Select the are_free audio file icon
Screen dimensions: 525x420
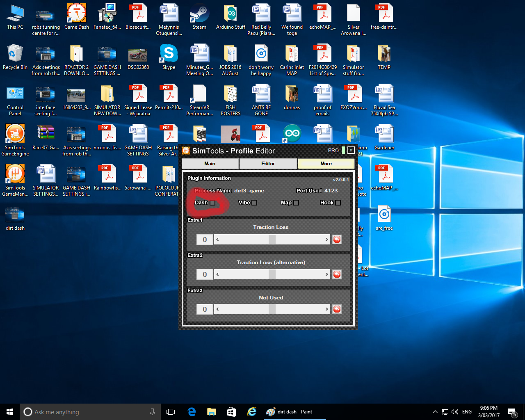point(384,218)
